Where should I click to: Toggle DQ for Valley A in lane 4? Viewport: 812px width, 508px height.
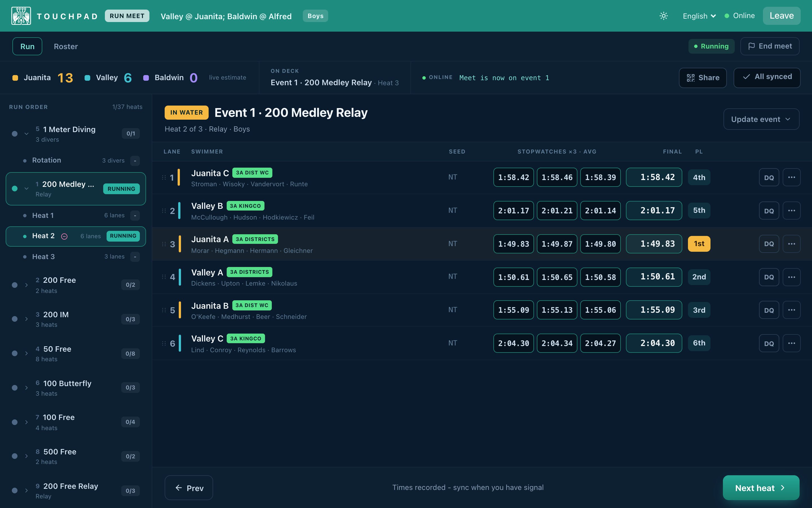pyautogui.click(x=769, y=277)
